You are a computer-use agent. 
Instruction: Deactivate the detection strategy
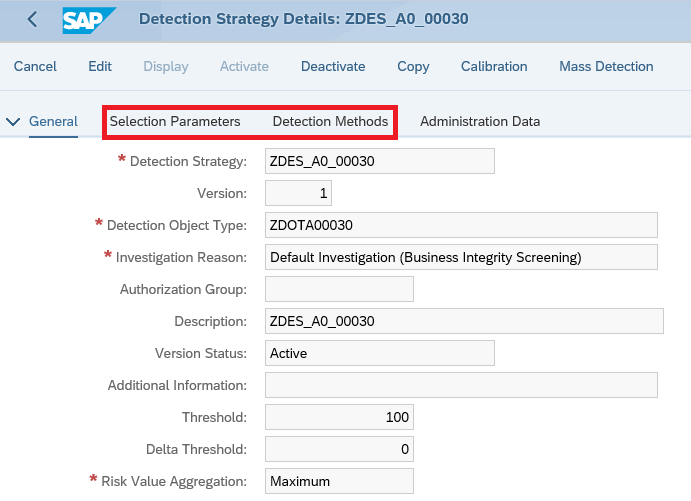coord(333,67)
